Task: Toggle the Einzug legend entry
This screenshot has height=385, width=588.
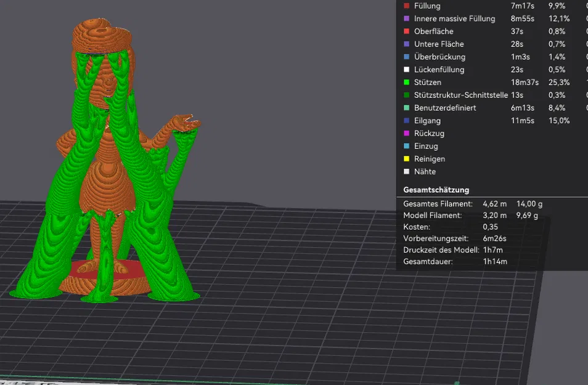Action: coord(427,146)
